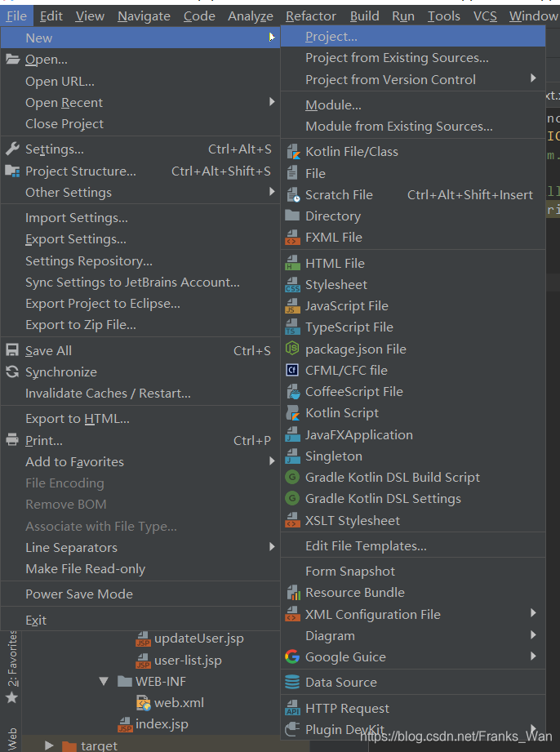Open the Build menu
Image resolution: width=560 pixels, height=752 pixels.
click(364, 16)
